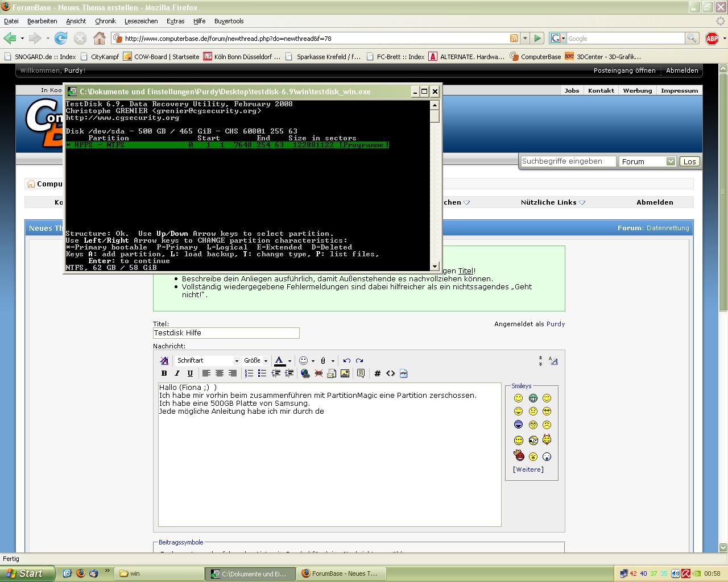Screen dimensions: 728x582
Task: Switch to the 'win' folder taskbar button
Action: [159, 573]
